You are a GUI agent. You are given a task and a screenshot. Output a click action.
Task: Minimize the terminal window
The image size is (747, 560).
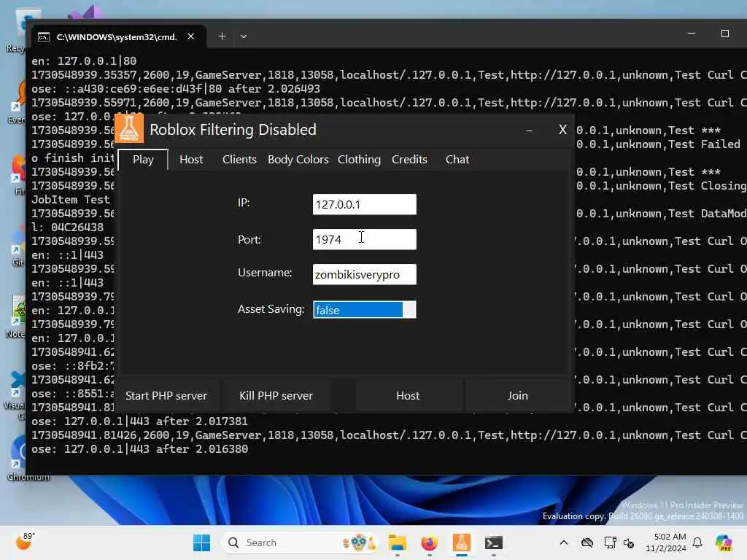point(692,34)
